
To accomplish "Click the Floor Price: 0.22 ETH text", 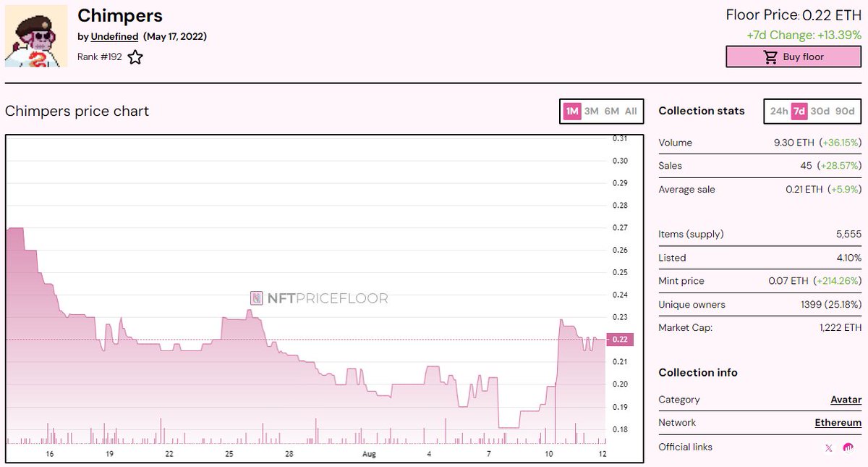I will coord(793,15).
